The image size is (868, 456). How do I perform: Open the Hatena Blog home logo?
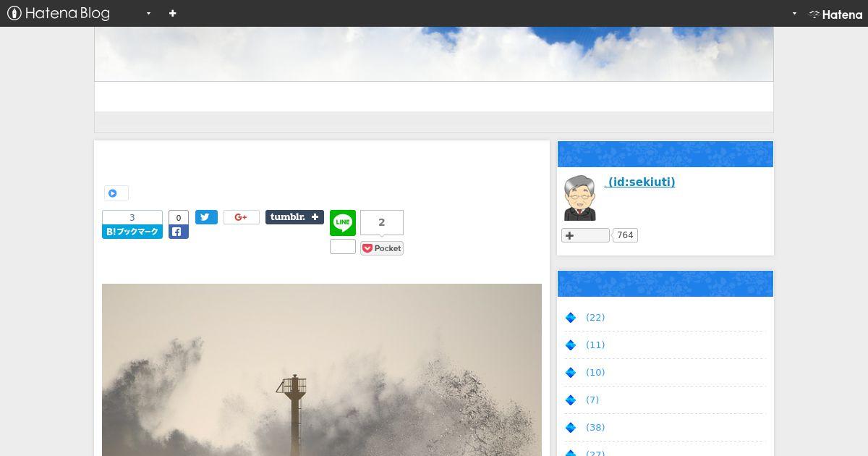tap(59, 13)
